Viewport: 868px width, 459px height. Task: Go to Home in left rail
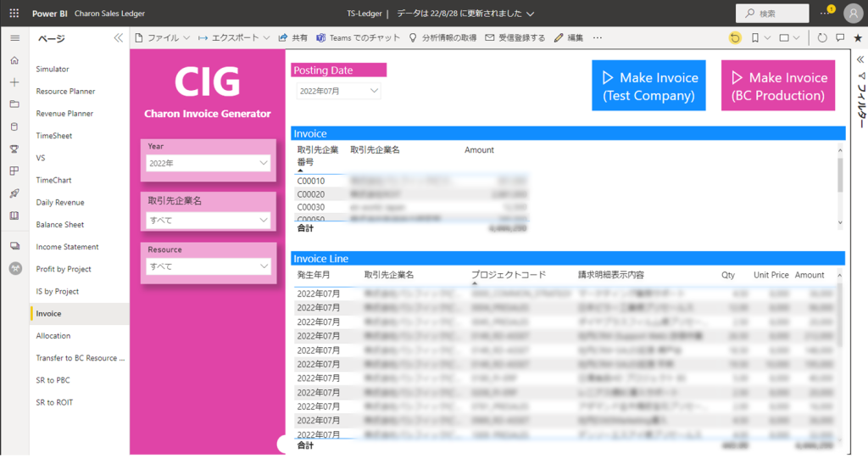[15, 60]
